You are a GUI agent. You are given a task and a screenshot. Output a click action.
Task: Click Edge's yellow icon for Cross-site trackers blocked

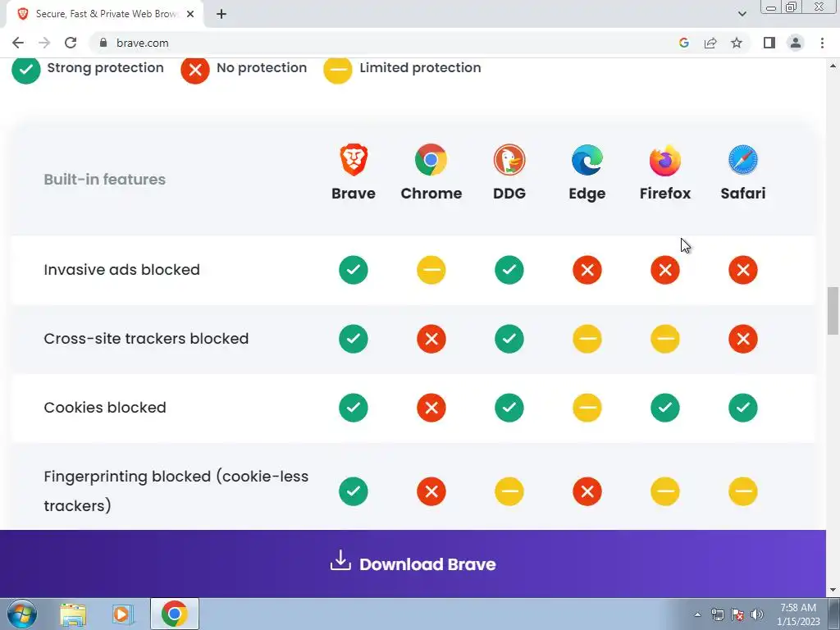coord(587,339)
